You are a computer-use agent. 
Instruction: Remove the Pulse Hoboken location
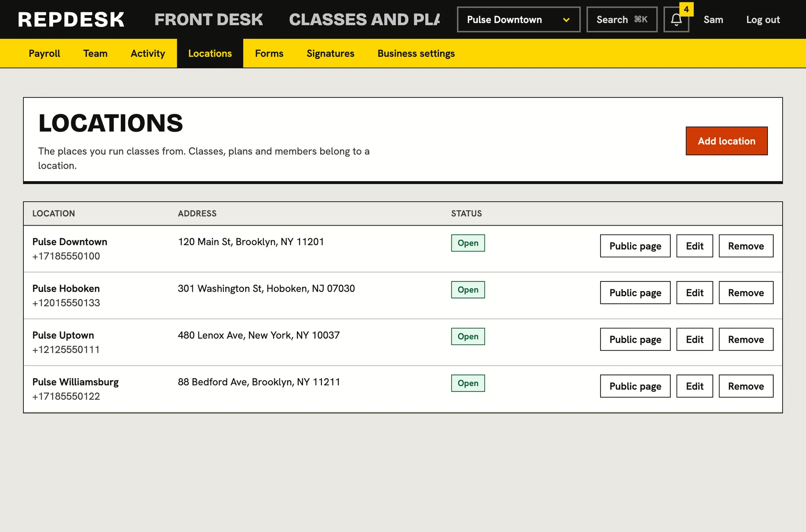point(746,293)
